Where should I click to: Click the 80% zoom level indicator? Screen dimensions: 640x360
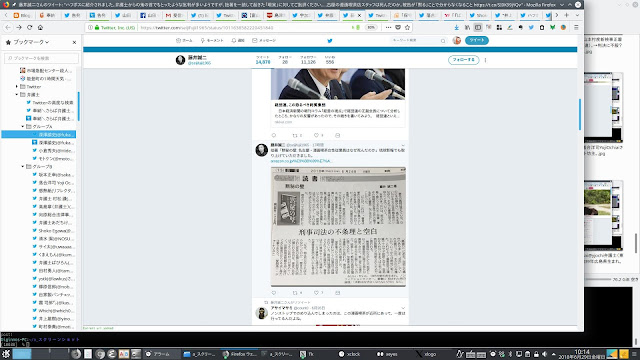click(x=371, y=27)
